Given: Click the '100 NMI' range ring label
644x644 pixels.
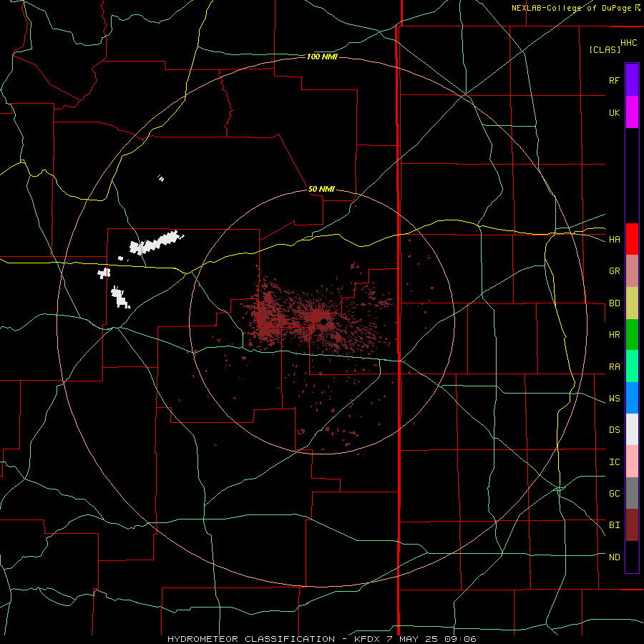Looking at the screenshot, I should point(322,57).
